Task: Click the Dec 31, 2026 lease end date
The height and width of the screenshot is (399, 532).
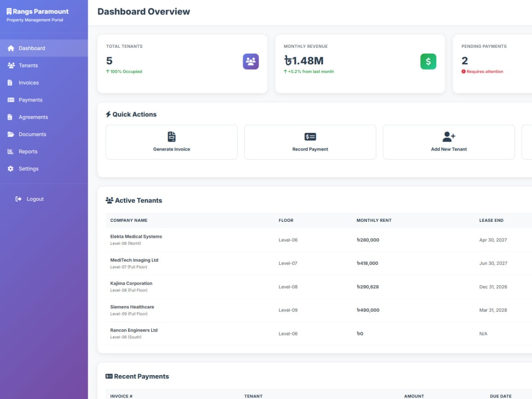Action: click(x=493, y=287)
